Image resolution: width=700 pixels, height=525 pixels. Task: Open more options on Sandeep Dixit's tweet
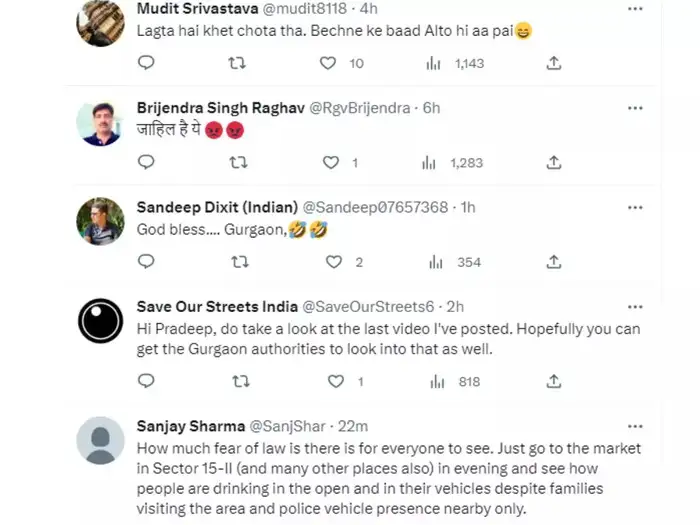click(x=635, y=207)
